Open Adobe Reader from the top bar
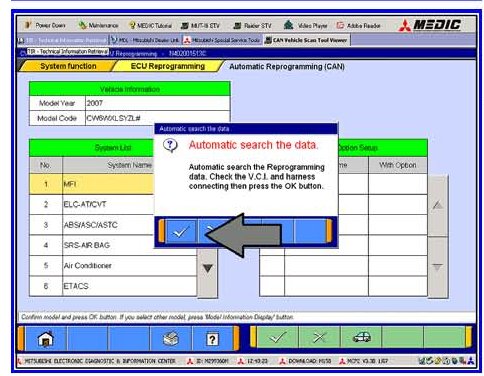The width and height of the screenshot is (484, 376). point(359,25)
